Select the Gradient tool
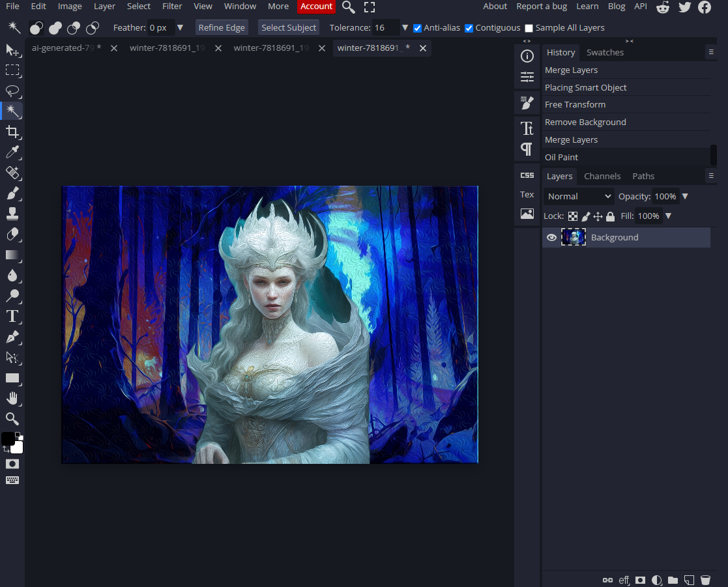Viewport: 728px width, 587px height. [x=12, y=255]
